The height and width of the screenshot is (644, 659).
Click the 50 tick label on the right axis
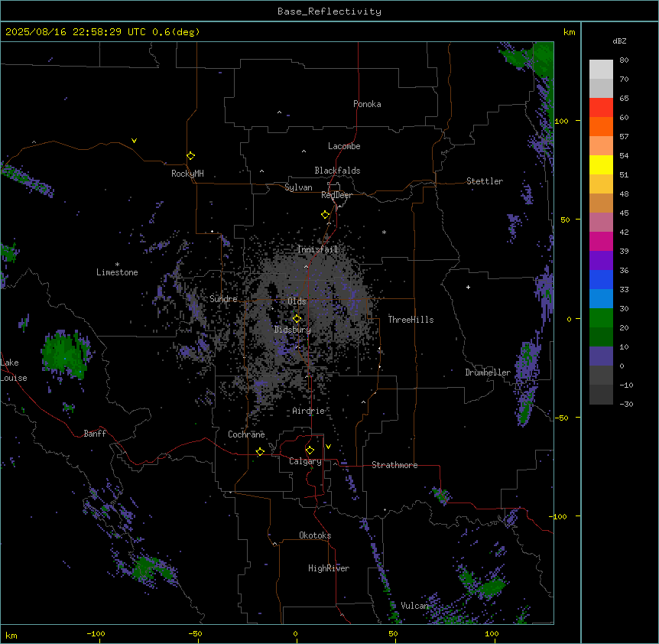point(565,220)
